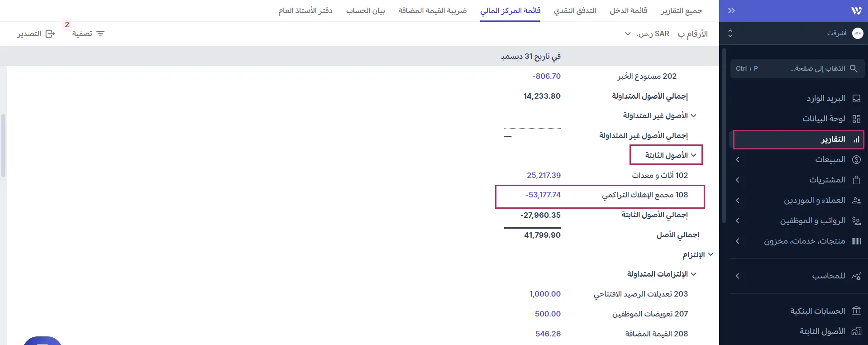
Task: Open the 25,217.39 amount for أثاث و معدات
Action: pos(544,175)
